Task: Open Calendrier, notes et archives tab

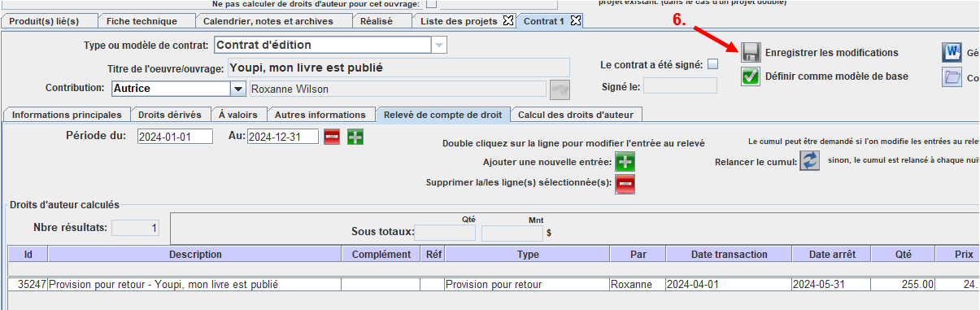Action: (x=273, y=20)
